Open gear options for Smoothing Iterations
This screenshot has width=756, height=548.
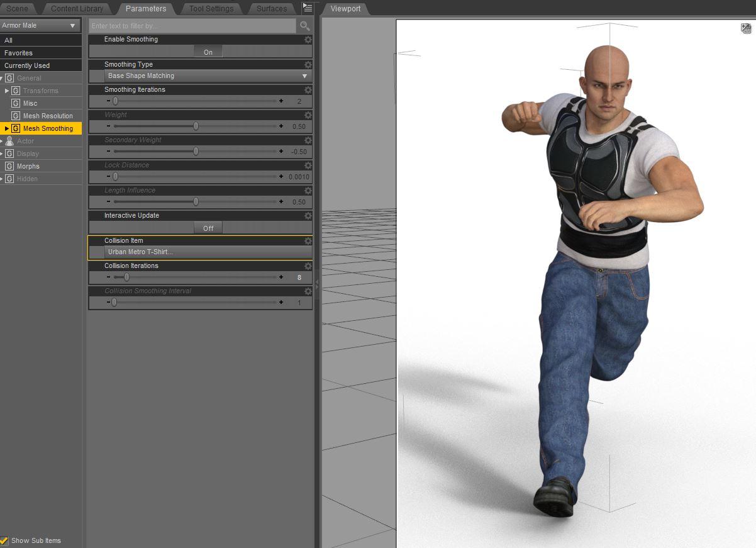pos(308,90)
